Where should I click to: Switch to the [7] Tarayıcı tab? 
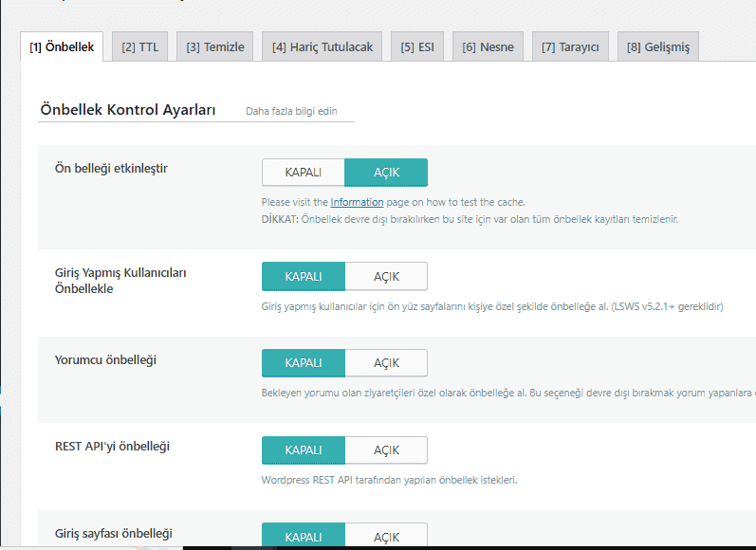[x=569, y=46]
